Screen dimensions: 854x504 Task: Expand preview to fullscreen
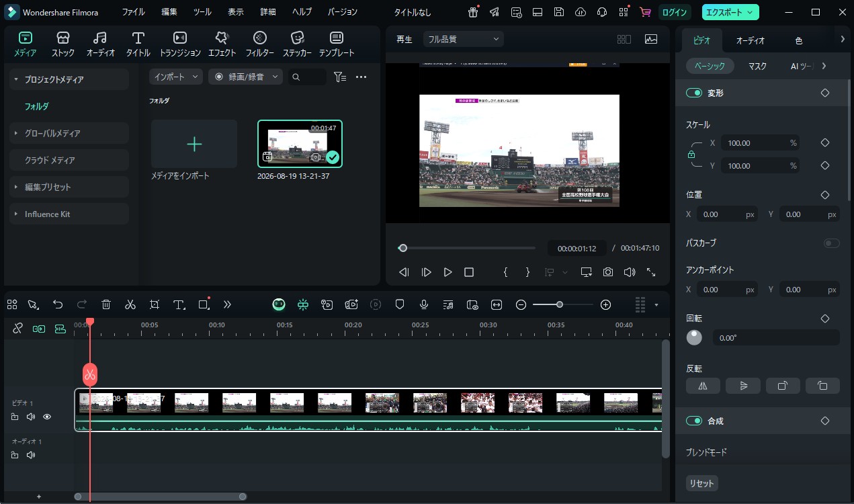(x=651, y=272)
